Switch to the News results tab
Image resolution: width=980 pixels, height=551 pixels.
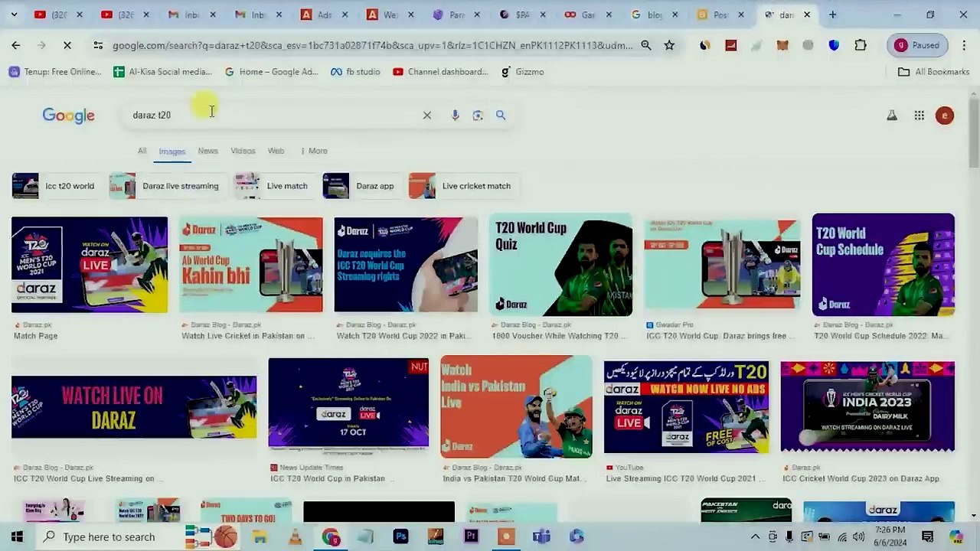207,151
